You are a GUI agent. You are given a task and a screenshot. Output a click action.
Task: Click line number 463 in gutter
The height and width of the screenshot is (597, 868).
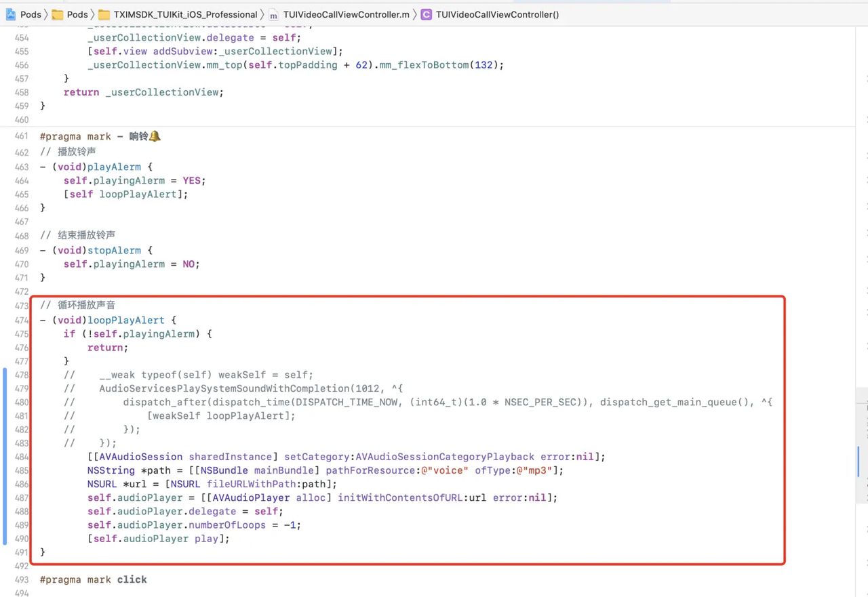tap(22, 167)
